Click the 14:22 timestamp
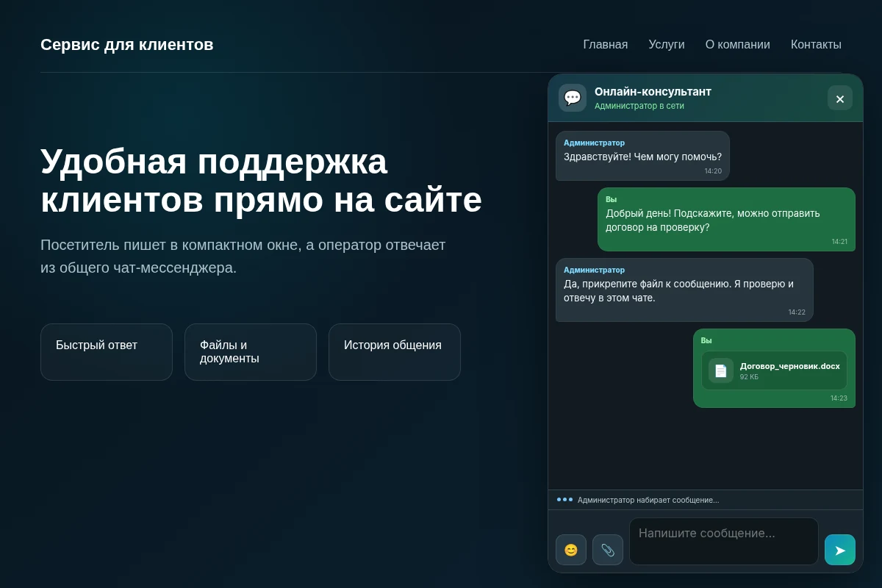The image size is (882, 588). click(x=797, y=312)
